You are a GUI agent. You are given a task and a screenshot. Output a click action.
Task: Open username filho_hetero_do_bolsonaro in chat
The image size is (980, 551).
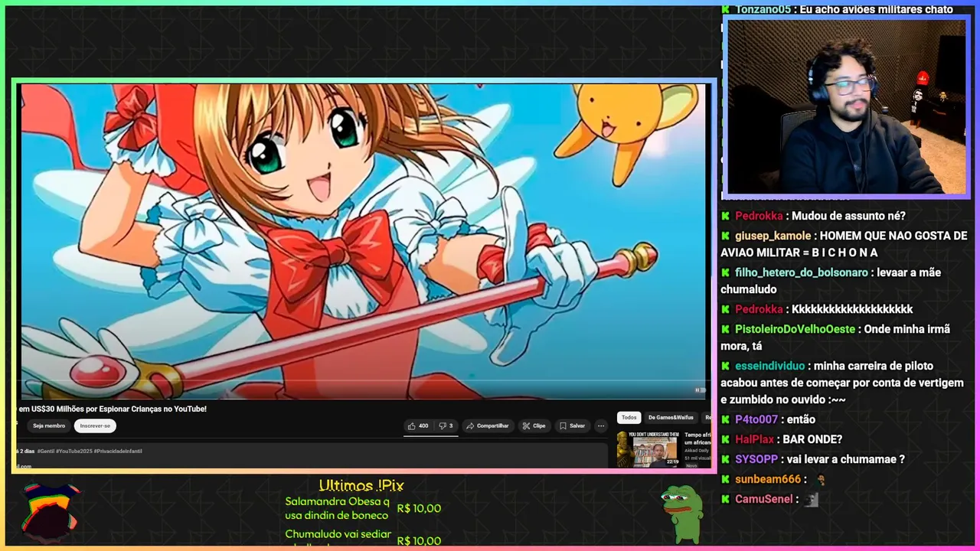(x=802, y=272)
